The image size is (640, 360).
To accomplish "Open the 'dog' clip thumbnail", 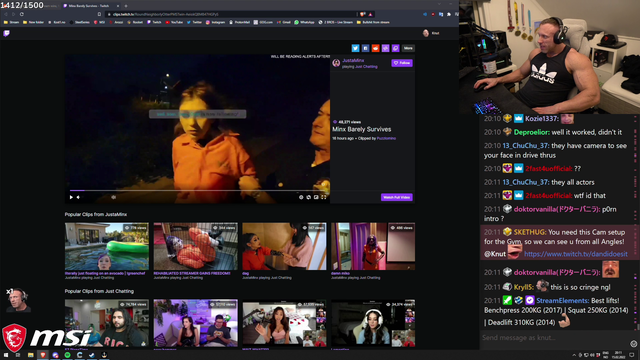I will point(284,246).
